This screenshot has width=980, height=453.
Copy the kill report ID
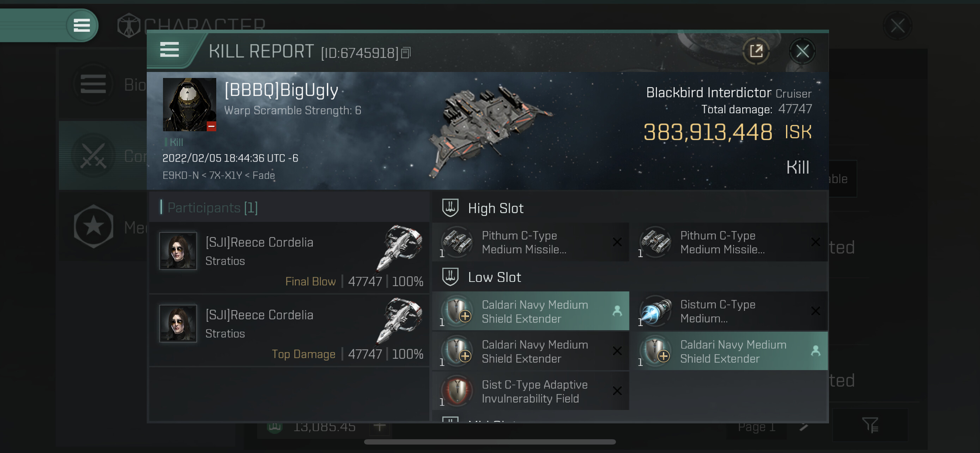tap(406, 53)
